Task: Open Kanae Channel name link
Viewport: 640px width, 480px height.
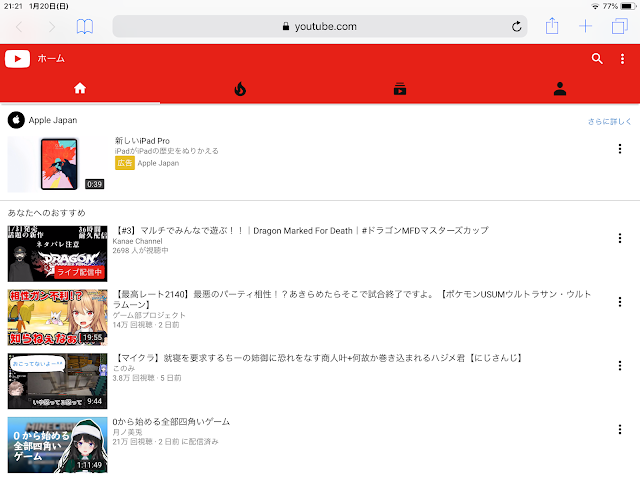Action: tap(138, 241)
